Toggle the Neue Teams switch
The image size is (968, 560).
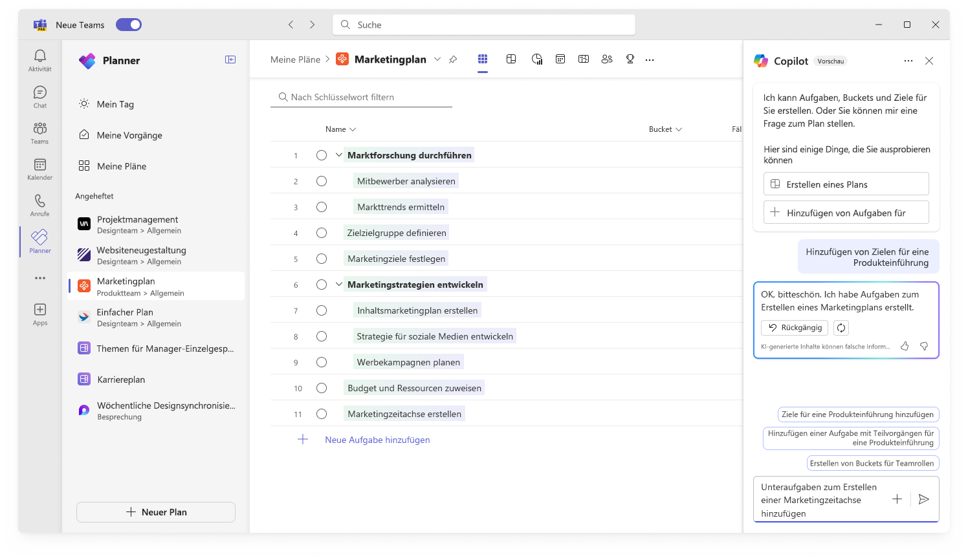[x=129, y=25]
